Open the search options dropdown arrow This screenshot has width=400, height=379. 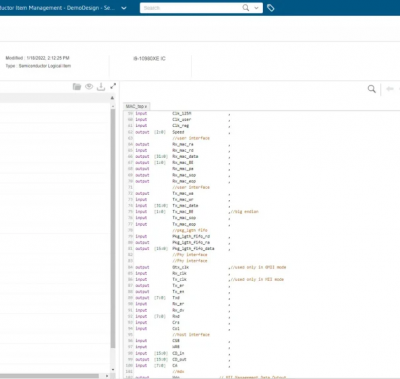[256, 8]
